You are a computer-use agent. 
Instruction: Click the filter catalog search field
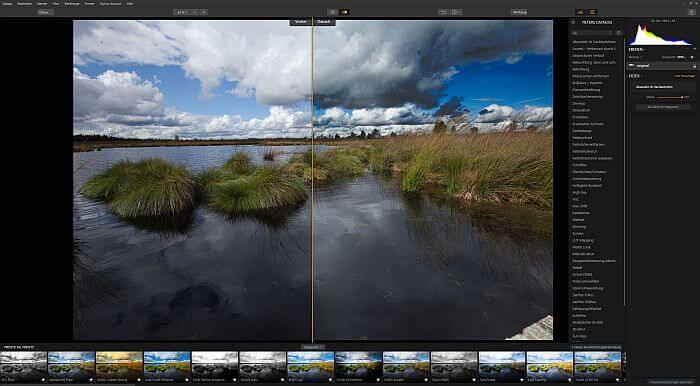coord(592,33)
